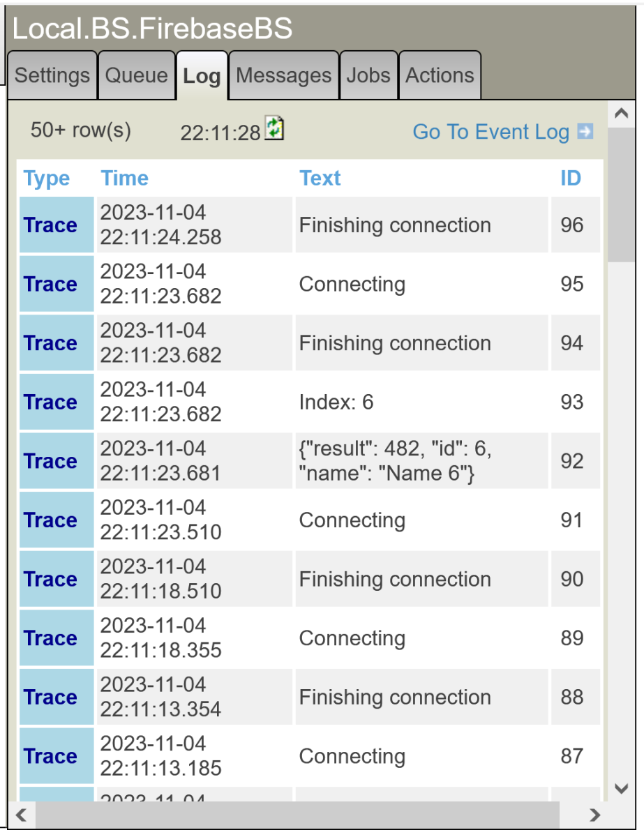644x837 pixels.
Task: Click the vertical scrollbar down arrow
Action: point(622,788)
